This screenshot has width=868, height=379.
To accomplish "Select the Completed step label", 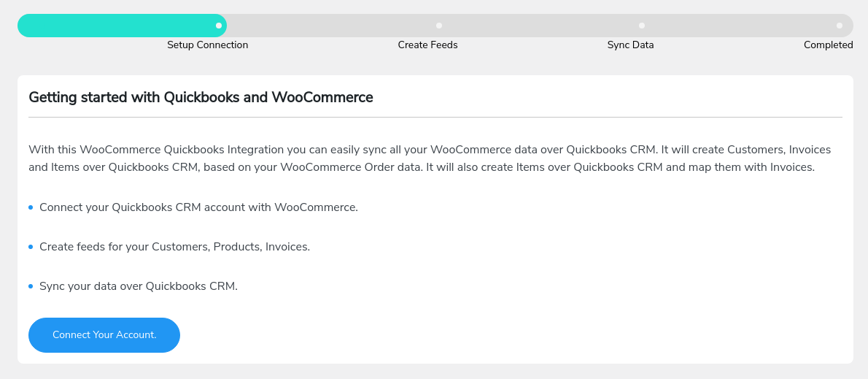I will pos(828,45).
